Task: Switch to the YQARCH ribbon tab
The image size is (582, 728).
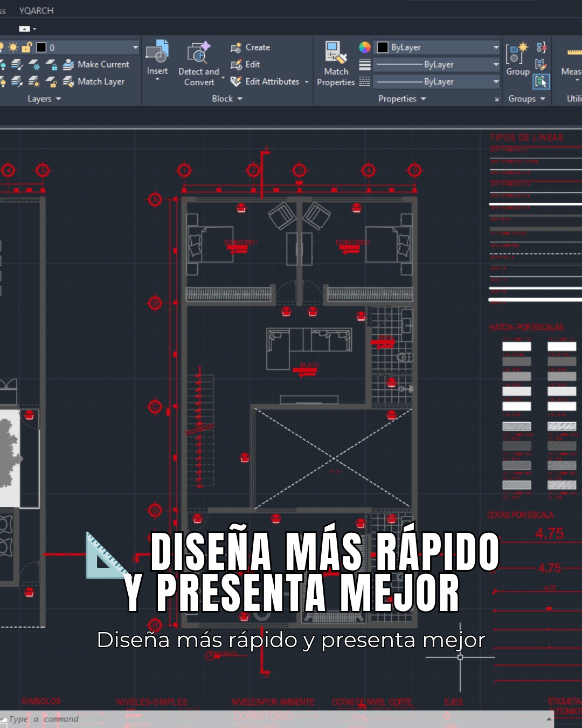Action: 36,11
